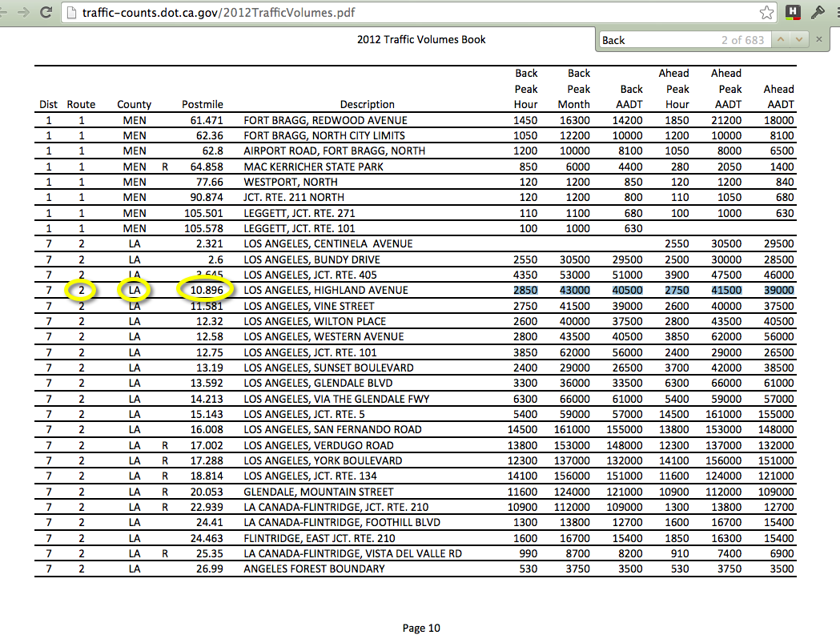Focus the address bar with traffic-counts URL

pos(400,13)
